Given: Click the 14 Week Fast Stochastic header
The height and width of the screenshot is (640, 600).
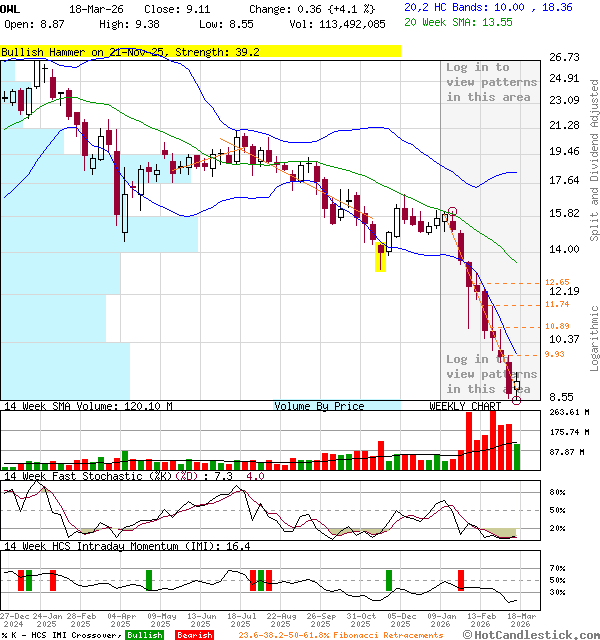Looking at the screenshot, I should click(x=101, y=476).
